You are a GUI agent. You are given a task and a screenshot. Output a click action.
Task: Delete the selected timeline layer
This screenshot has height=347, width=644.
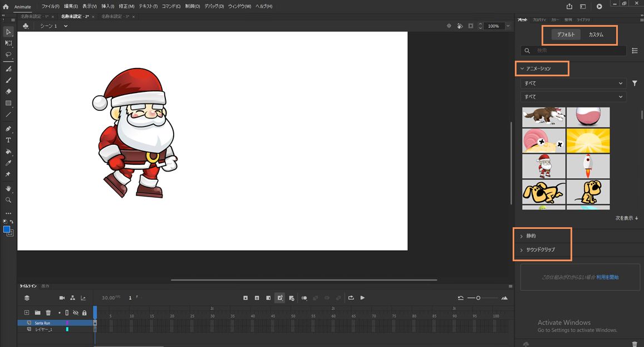(48, 312)
